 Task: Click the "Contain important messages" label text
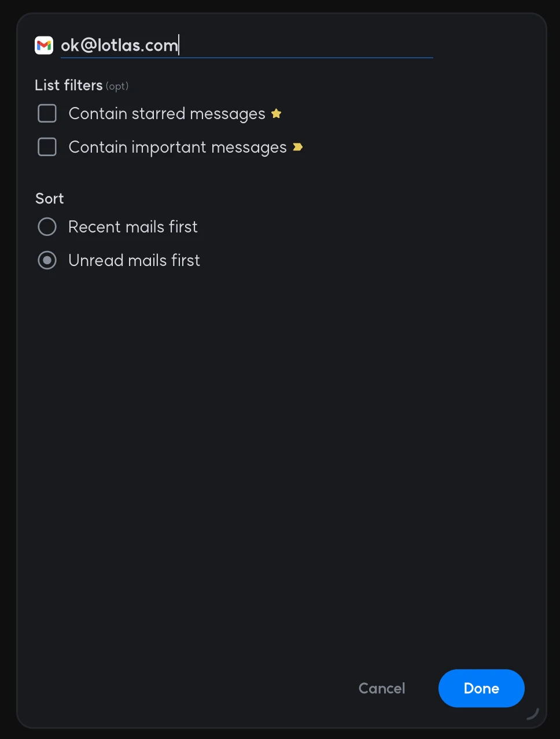[x=178, y=147]
